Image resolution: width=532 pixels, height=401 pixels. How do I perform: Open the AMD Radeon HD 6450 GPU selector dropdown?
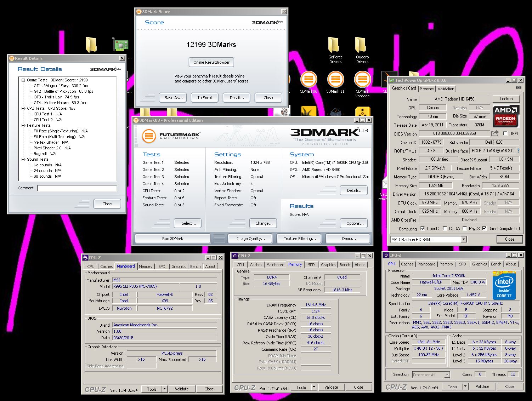pyautogui.click(x=464, y=240)
